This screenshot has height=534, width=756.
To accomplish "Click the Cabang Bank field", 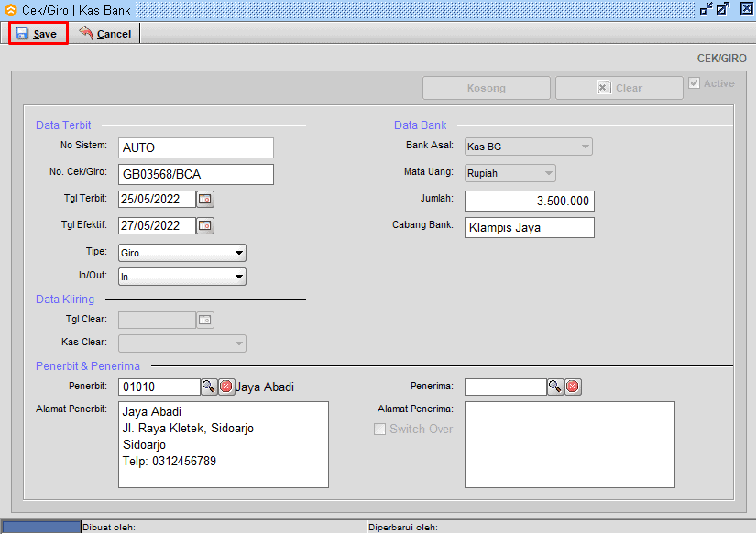I will [530, 227].
